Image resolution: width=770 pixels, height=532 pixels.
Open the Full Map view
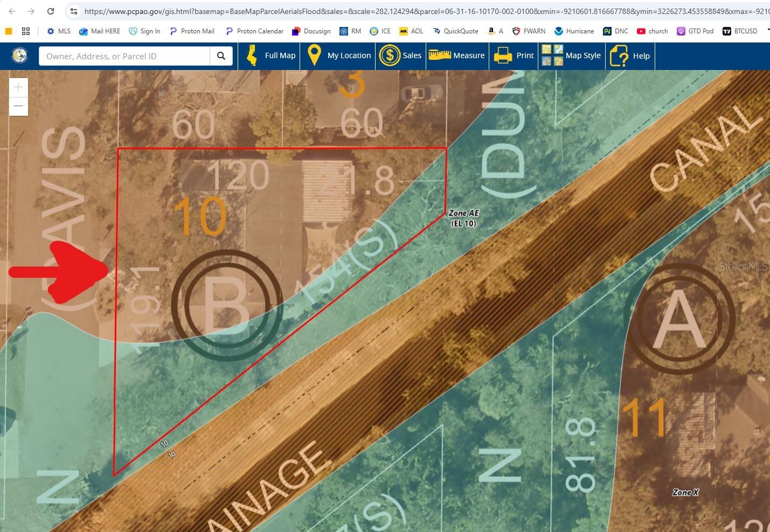[269, 55]
